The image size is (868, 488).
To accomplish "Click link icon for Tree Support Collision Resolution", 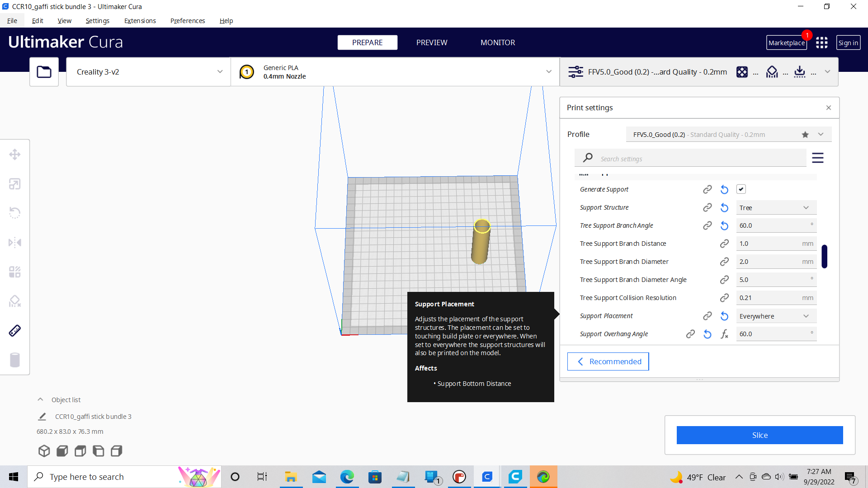I will coord(724,298).
